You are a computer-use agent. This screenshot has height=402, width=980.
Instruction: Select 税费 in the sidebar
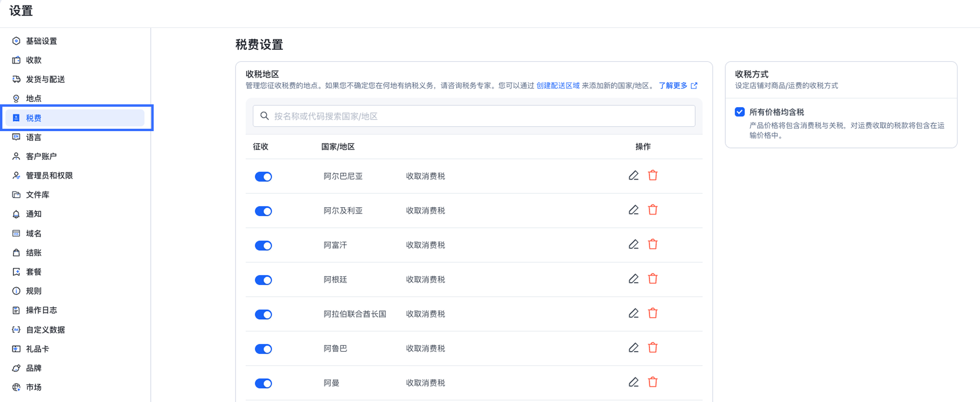coord(76,118)
